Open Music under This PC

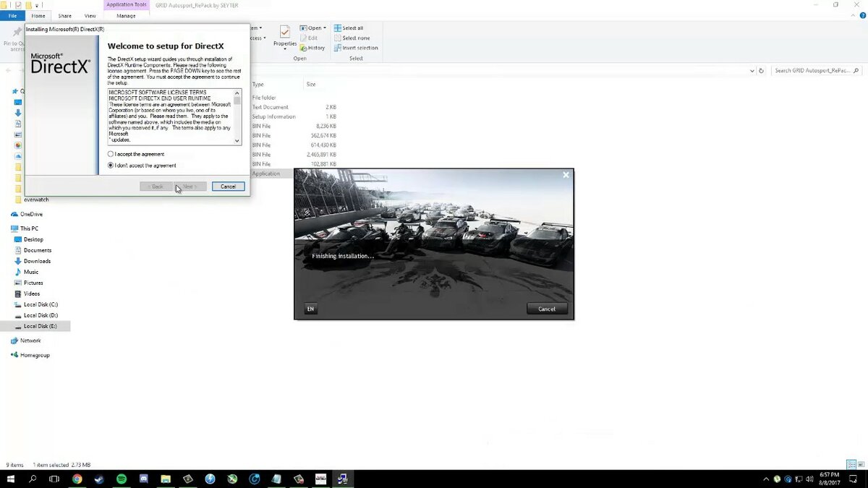pos(27,272)
